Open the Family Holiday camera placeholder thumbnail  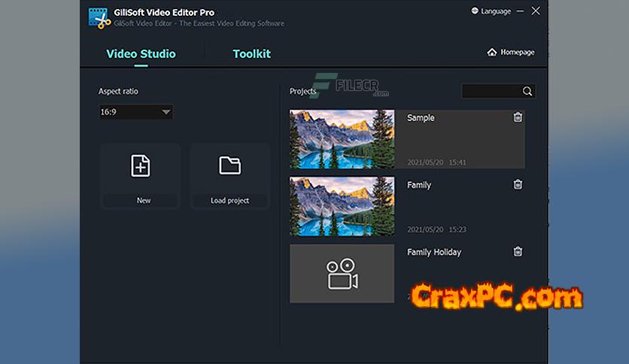click(342, 273)
